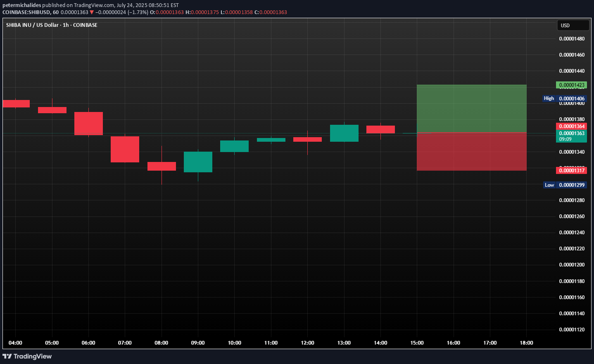Click the 0.00001380 price axis label
Screen dimensions: 594x364
[572, 119]
